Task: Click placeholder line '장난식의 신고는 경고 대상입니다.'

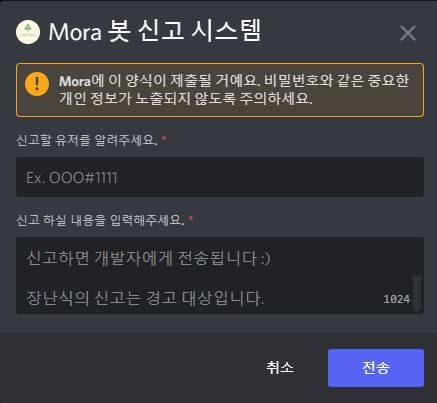Action: pyautogui.click(x=145, y=298)
